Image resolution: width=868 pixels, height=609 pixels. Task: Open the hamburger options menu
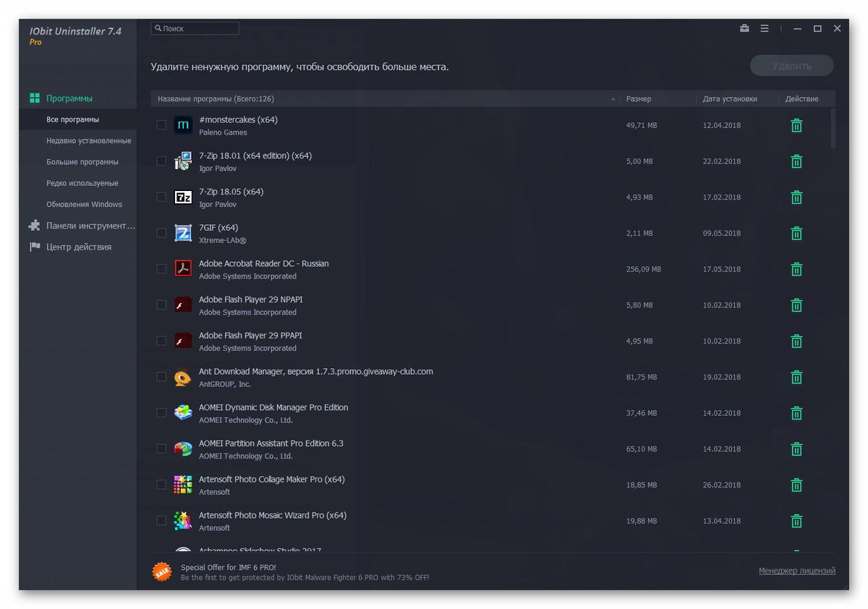coord(765,29)
